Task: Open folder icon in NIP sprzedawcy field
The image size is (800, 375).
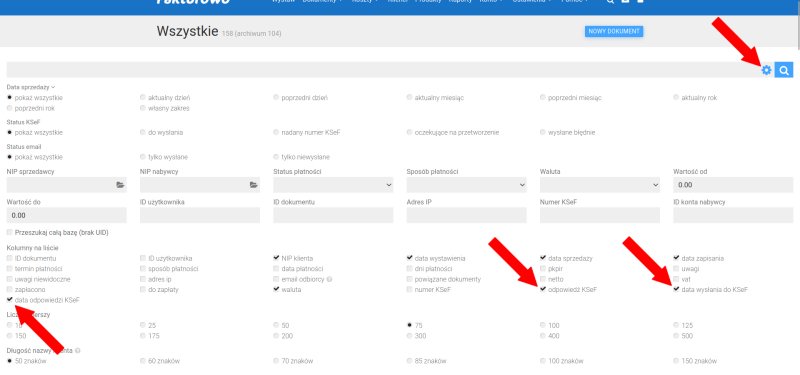Action: pyautogui.click(x=120, y=185)
